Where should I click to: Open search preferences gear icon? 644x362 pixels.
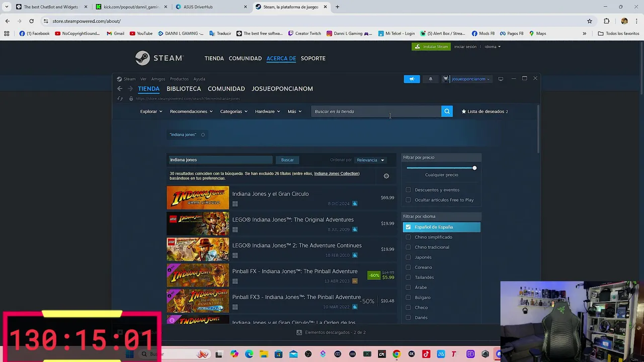tap(386, 176)
